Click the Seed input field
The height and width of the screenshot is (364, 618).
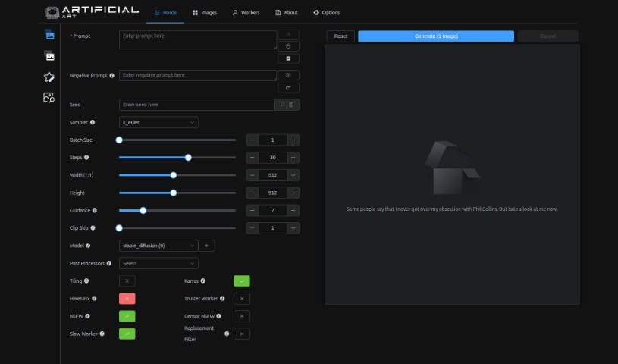pos(196,105)
